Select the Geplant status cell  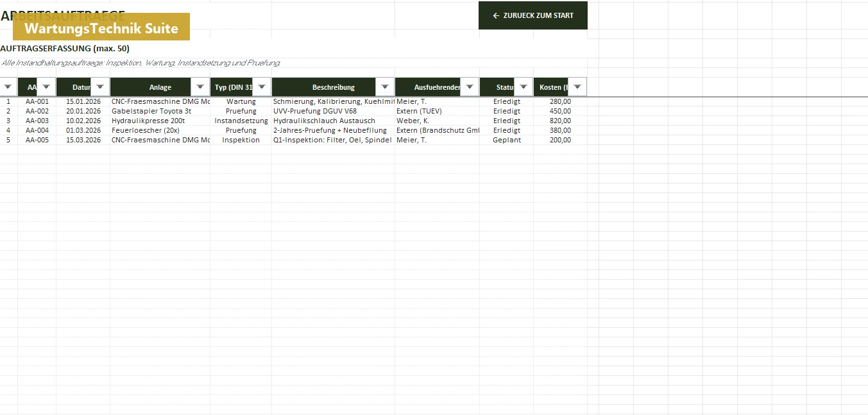(507, 140)
